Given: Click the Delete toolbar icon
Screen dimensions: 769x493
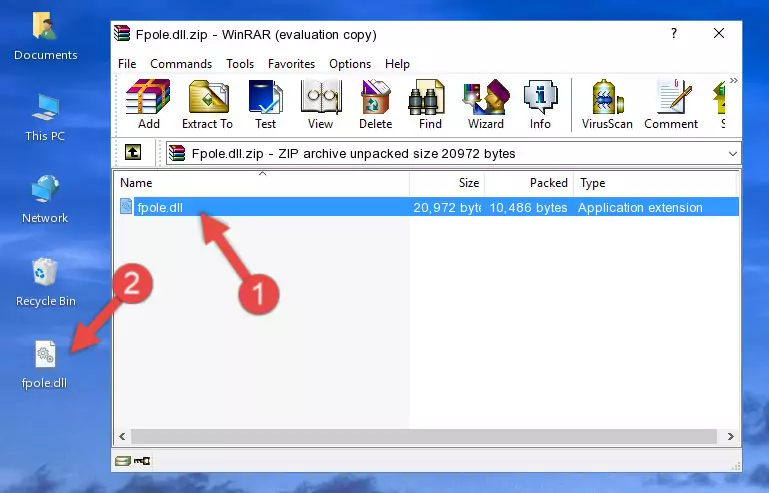Looking at the screenshot, I should pos(376,104).
